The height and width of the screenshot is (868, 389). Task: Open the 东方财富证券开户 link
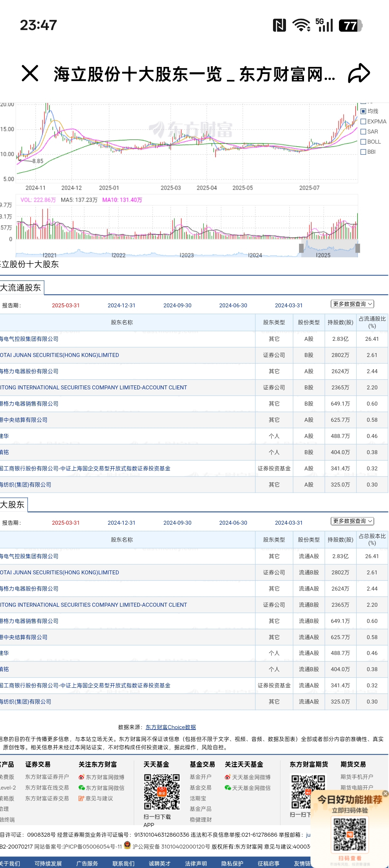[x=47, y=777]
